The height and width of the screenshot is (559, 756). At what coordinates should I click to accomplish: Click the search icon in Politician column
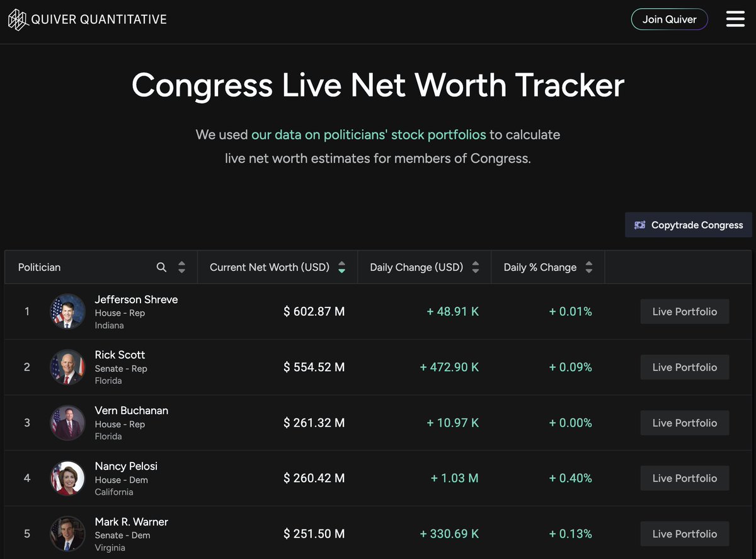point(161,267)
